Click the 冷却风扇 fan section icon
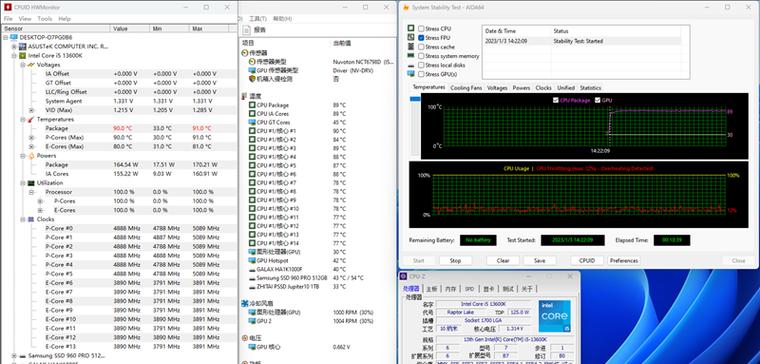 pos(245,303)
